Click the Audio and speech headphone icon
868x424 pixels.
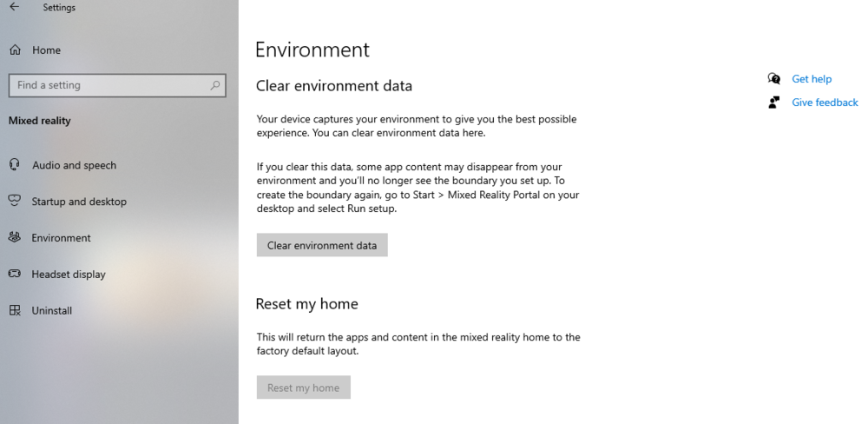(15, 165)
